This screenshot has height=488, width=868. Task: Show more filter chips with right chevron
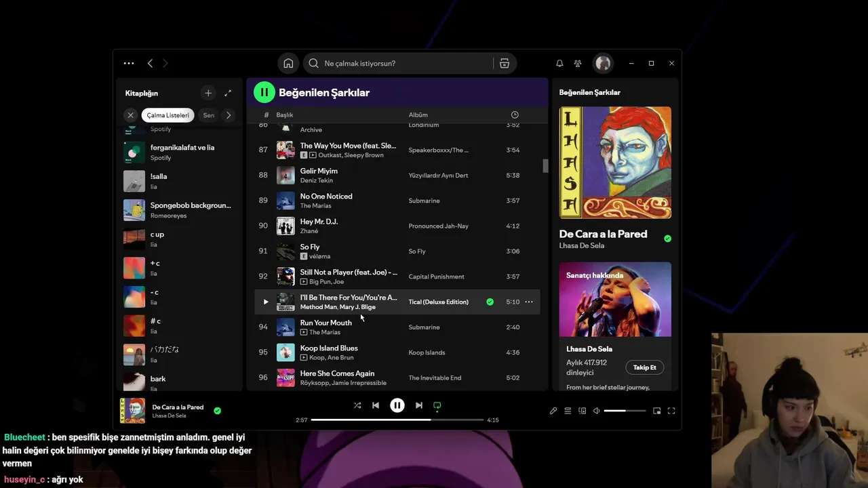tap(229, 115)
